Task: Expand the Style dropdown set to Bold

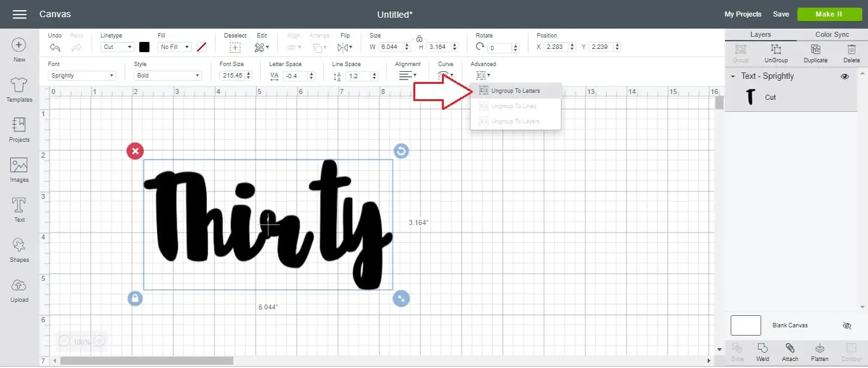Action: (168, 76)
